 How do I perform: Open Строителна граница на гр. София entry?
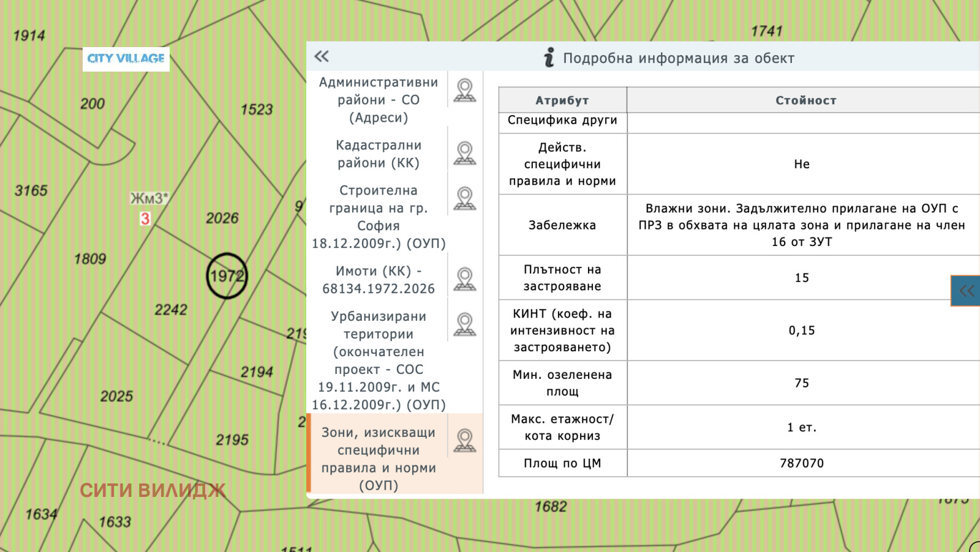click(378, 217)
